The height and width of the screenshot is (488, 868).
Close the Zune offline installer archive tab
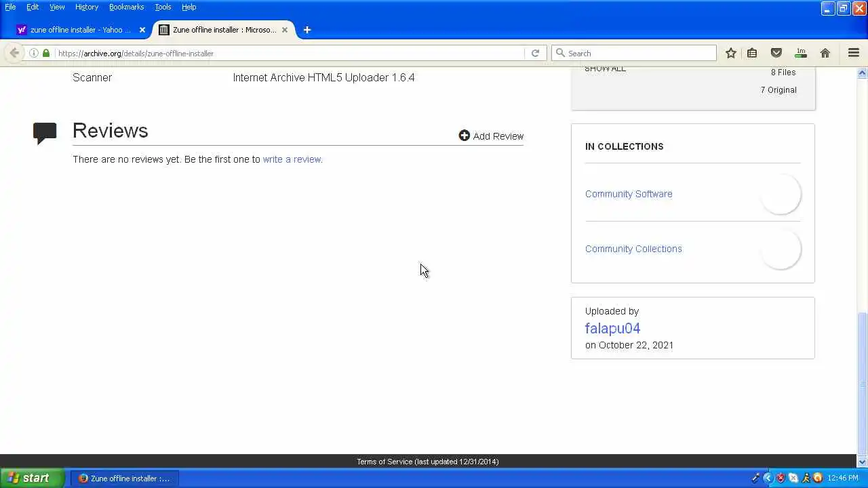[285, 30]
